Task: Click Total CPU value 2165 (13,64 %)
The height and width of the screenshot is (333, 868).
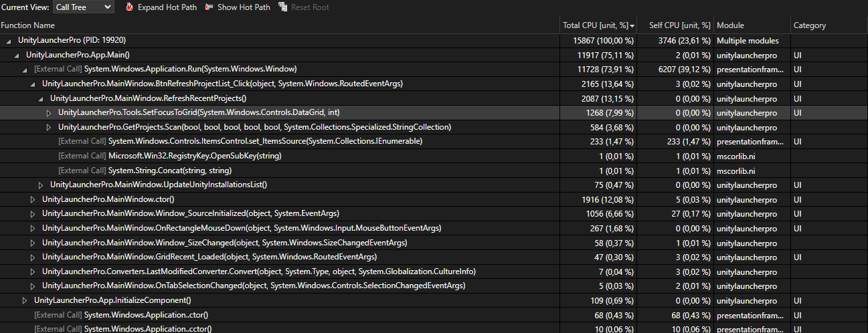Action: tap(608, 84)
